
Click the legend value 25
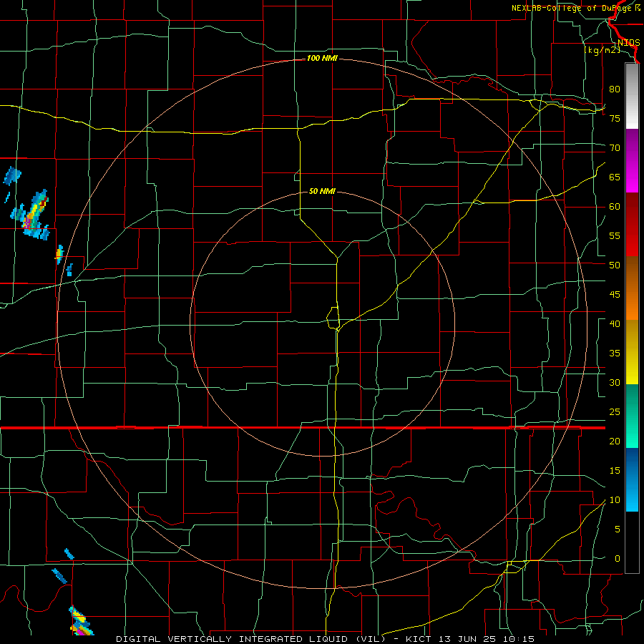615,411
